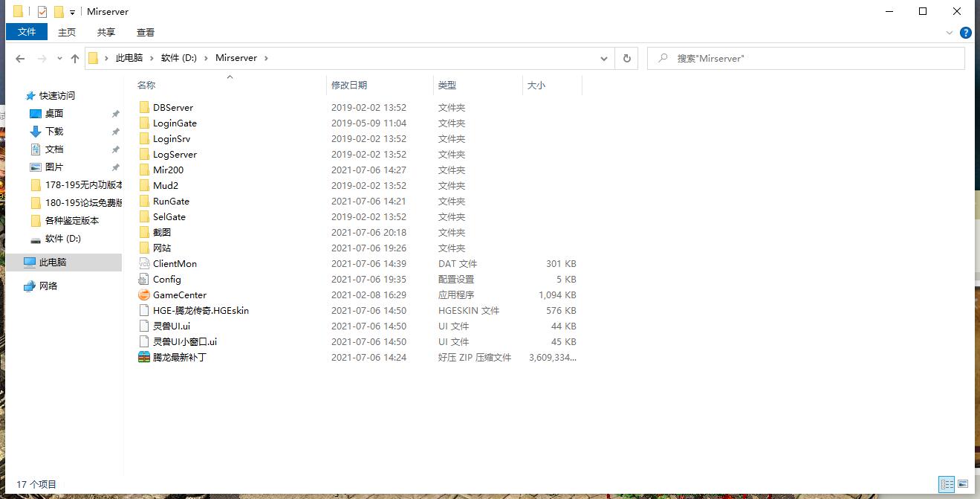The image size is (980, 499).
Task: Click the Config settings file icon
Action: [144, 280]
